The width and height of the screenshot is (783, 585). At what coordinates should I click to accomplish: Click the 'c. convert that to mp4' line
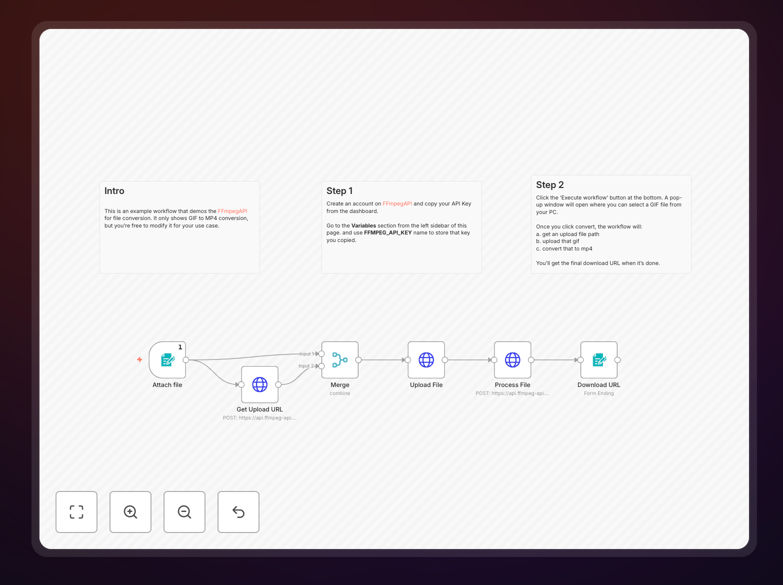pyautogui.click(x=564, y=248)
